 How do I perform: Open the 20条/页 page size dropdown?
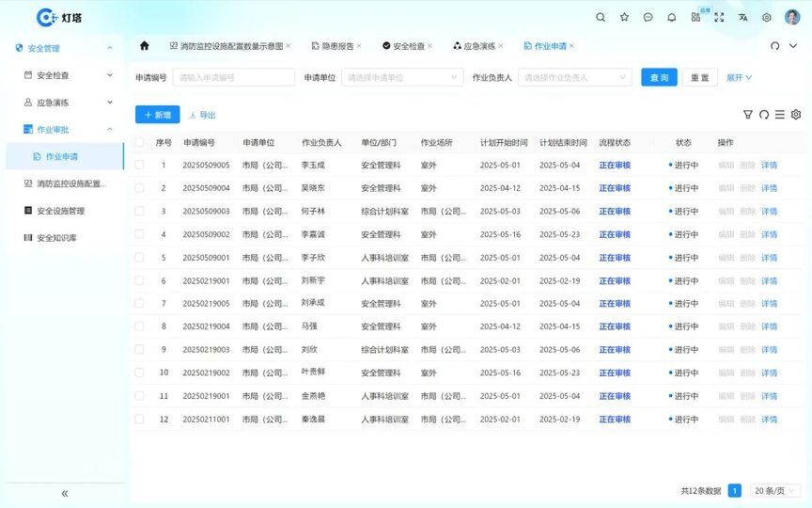coord(775,490)
